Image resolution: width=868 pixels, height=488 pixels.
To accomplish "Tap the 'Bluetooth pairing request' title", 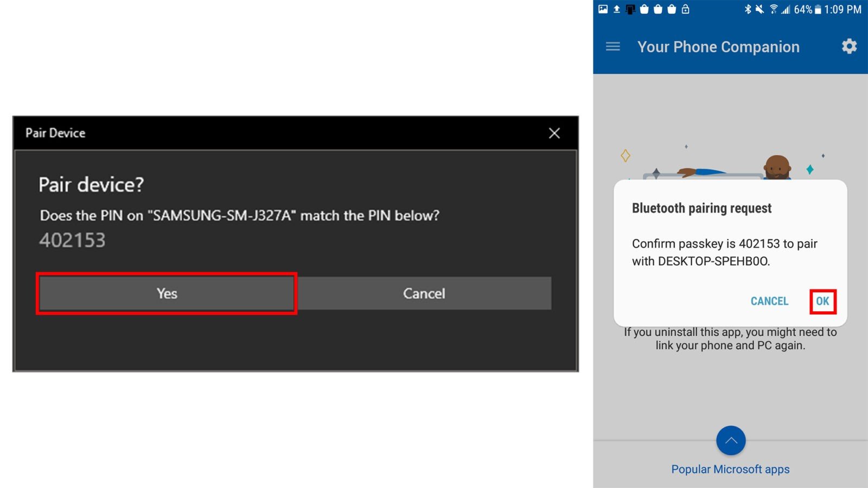I will (701, 208).
